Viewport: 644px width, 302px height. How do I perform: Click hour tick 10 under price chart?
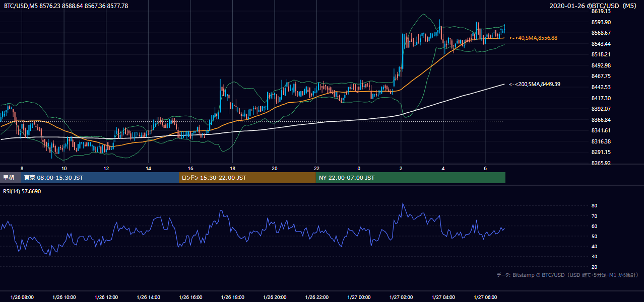click(64, 168)
